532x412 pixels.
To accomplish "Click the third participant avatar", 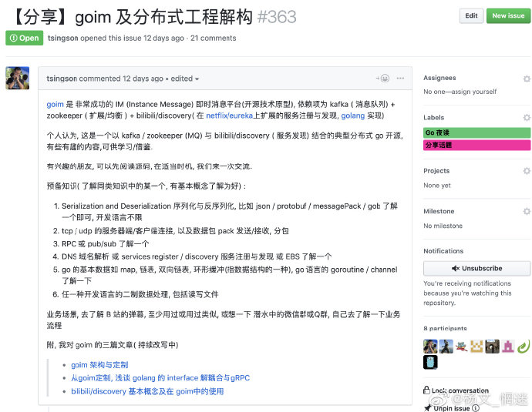I will pyautogui.click(x=461, y=347).
